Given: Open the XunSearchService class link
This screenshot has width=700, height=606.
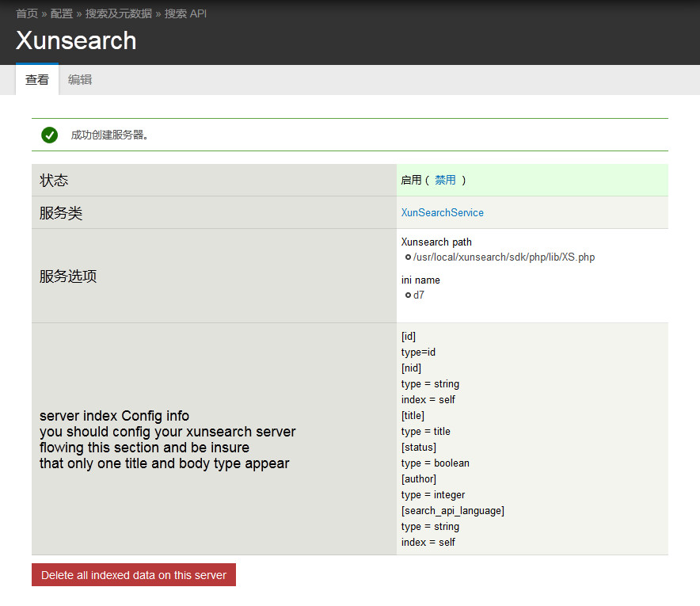Looking at the screenshot, I should 442,212.
